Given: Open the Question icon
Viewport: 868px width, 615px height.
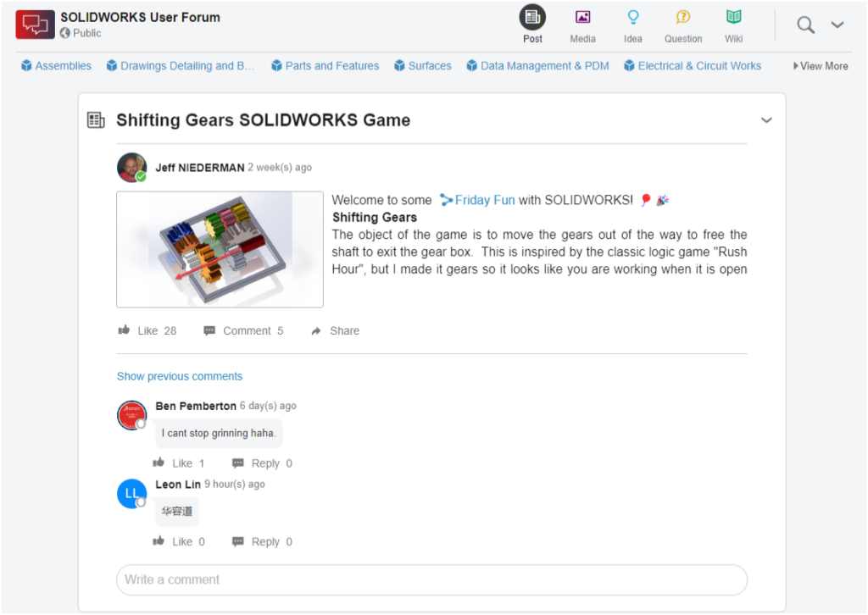Looking at the screenshot, I should 683,17.
